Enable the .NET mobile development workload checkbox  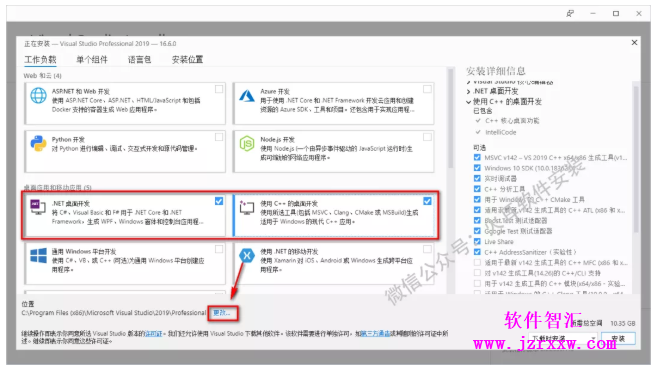point(427,249)
